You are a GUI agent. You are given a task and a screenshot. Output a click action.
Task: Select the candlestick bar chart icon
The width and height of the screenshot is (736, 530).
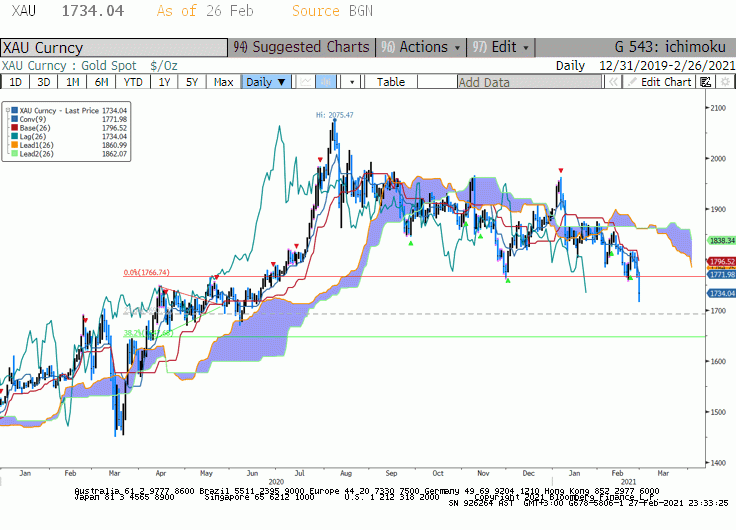(x=326, y=82)
